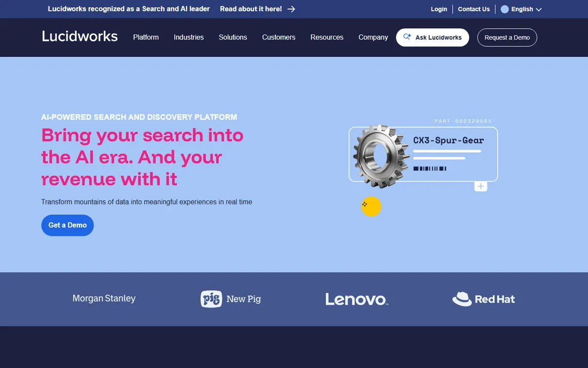Click the arrow next to Read about it here
Viewport: 588px width, 368px height.
coord(291,9)
